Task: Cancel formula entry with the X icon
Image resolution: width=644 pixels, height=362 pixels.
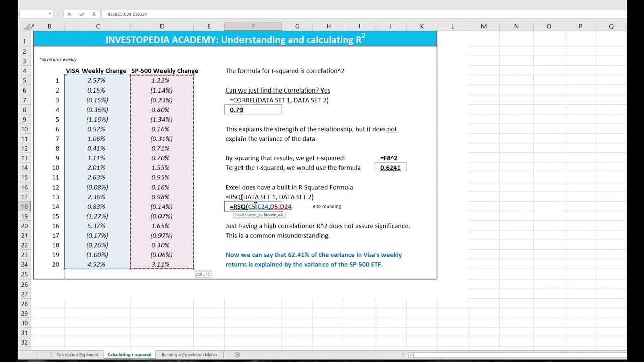Action: [x=69, y=14]
